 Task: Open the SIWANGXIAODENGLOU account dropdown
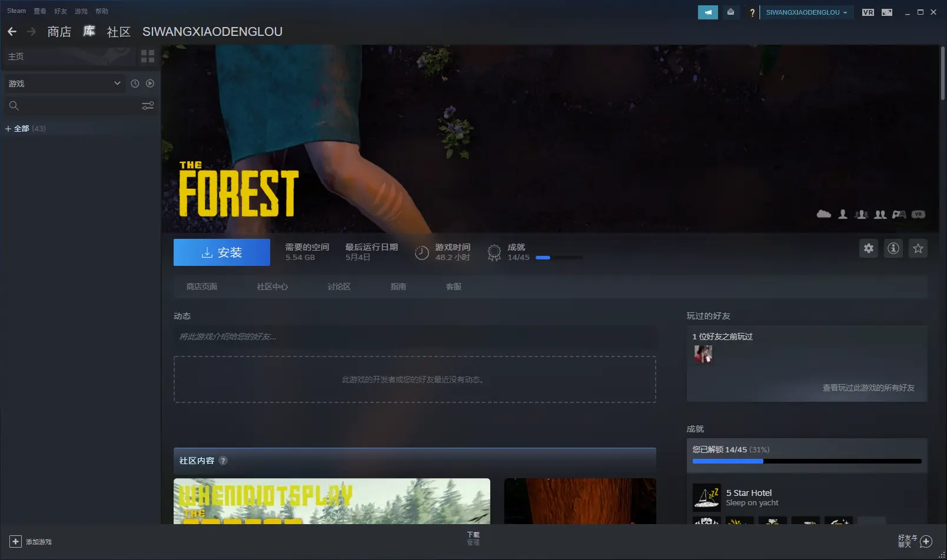click(806, 12)
